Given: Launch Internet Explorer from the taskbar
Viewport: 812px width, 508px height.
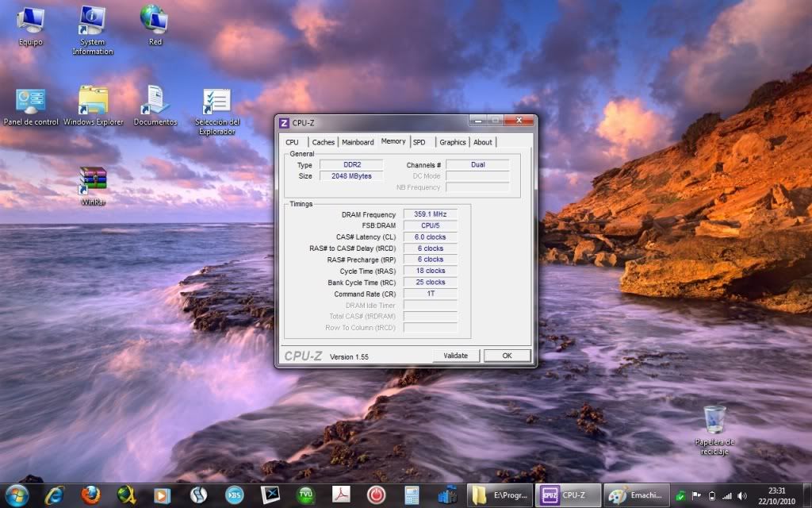Looking at the screenshot, I should pyautogui.click(x=54, y=495).
